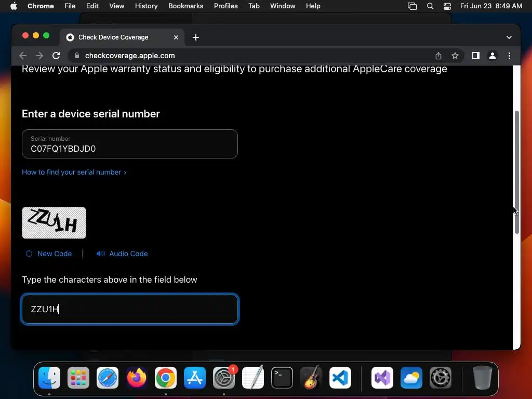Open the View menu
Image resolution: width=532 pixels, height=399 pixels.
tap(116, 6)
